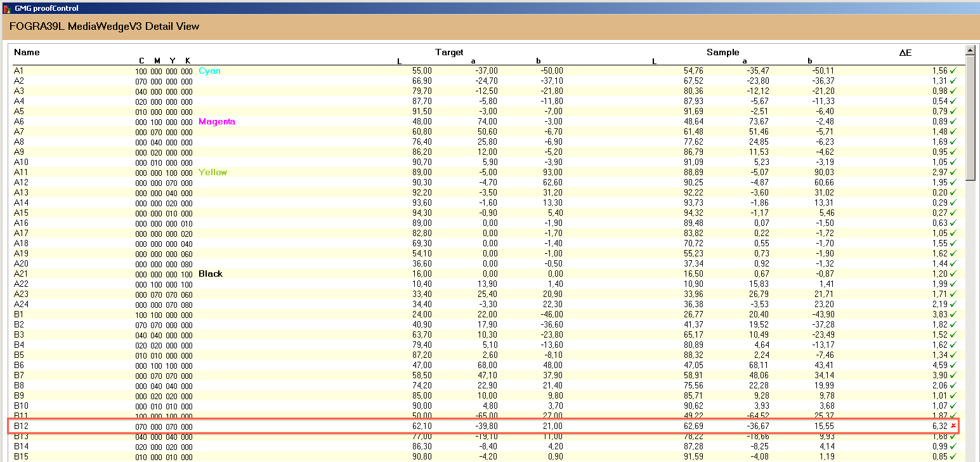Click the Sample b value -50,11 in row A1
This screenshot has height=462, width=980.
tap(823, 70)
